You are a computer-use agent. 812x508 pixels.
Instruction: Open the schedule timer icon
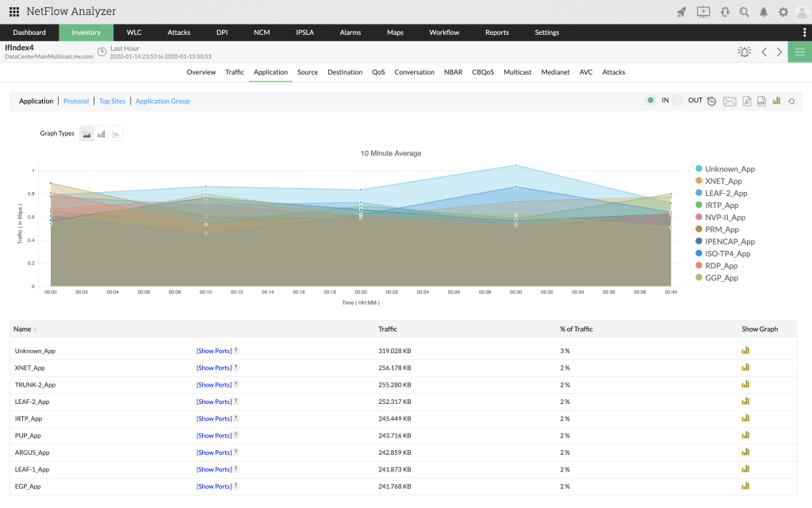click(712, 101)
